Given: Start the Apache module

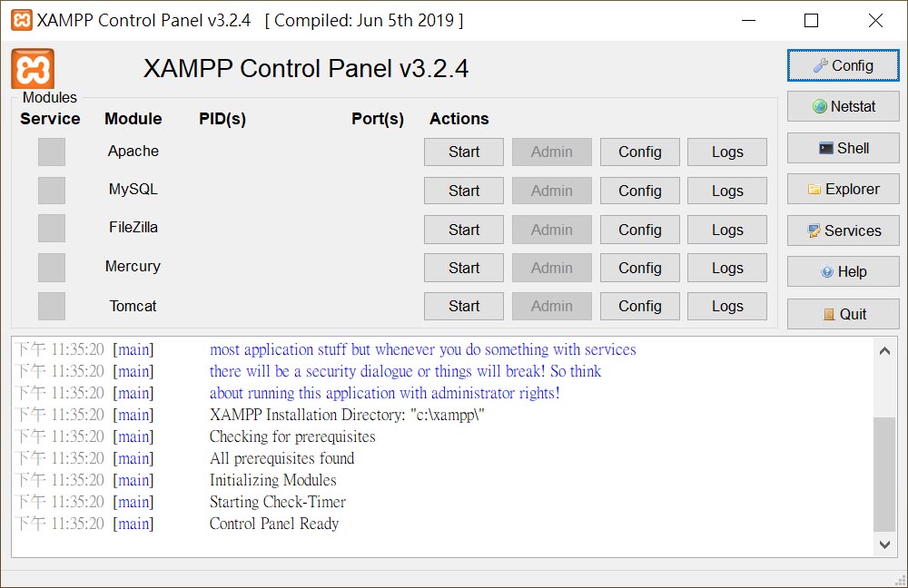Looking at the screenshot, I should tap(463, 152).
